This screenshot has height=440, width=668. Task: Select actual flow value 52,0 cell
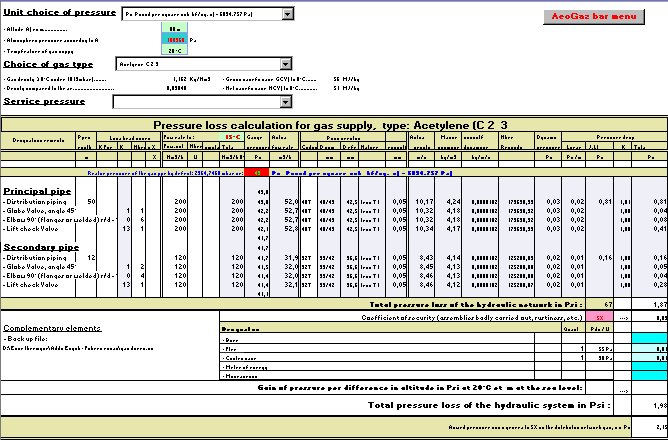click(x=285, y=201)
